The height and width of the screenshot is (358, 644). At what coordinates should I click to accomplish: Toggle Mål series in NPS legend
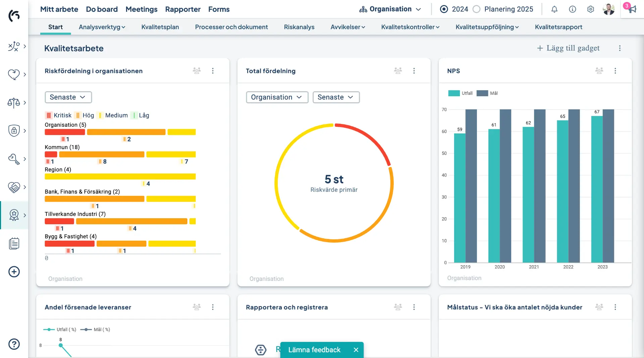coord(487,93)
